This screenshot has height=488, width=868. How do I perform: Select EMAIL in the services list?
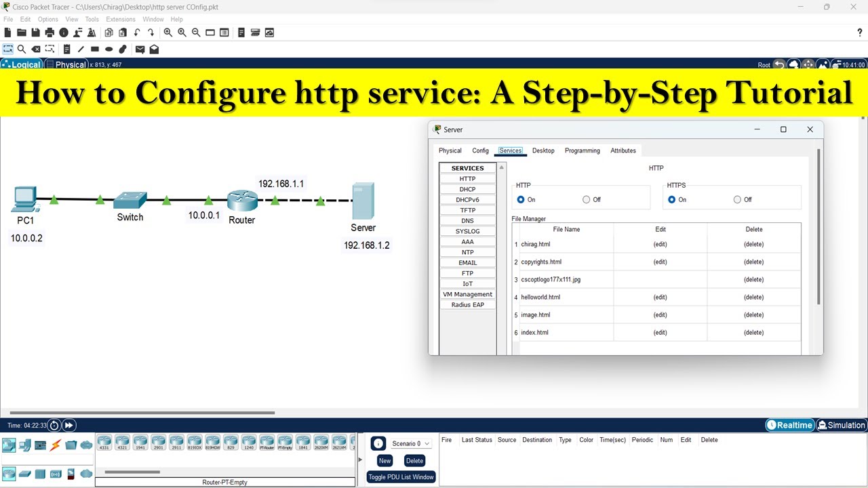coord(467,262)
